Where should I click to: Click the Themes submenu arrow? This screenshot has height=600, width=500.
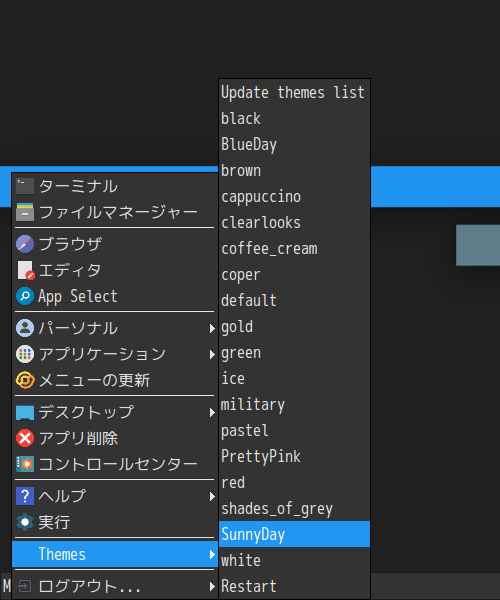[212, 554]
